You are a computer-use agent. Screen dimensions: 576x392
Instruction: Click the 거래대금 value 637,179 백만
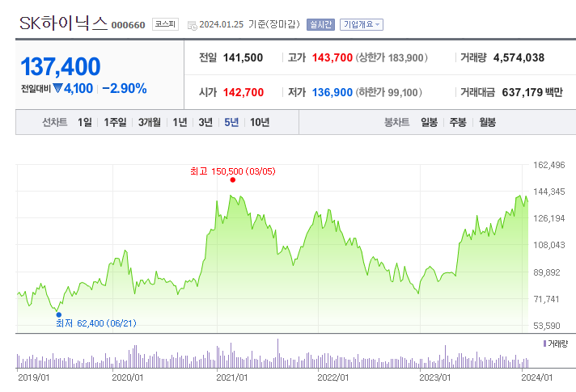(x=532, y=92)
